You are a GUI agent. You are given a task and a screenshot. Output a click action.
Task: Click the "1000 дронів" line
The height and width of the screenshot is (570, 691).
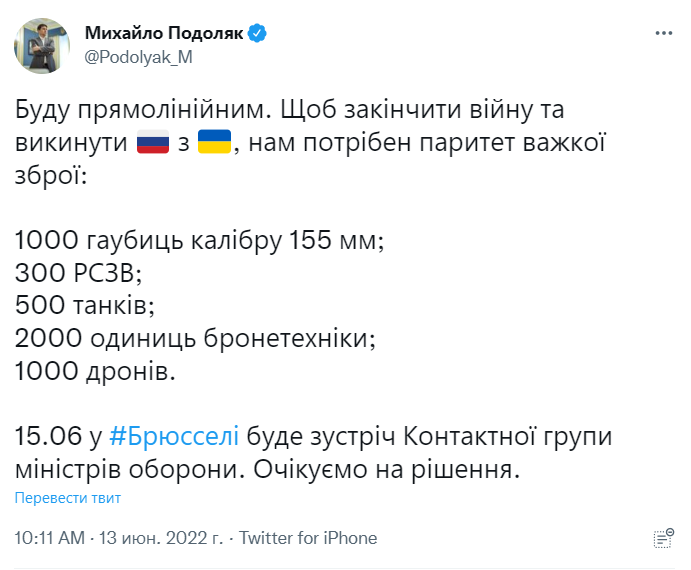[x=95, y=372]
